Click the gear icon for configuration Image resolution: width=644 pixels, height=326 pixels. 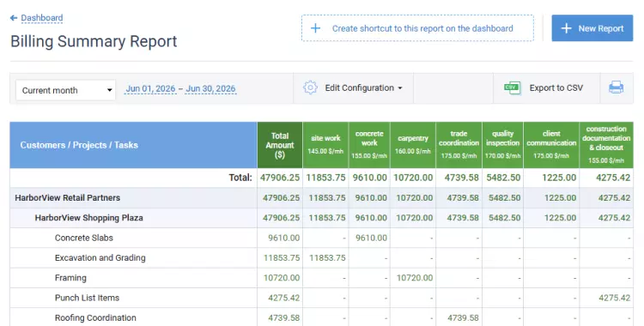tap(311, 88)
